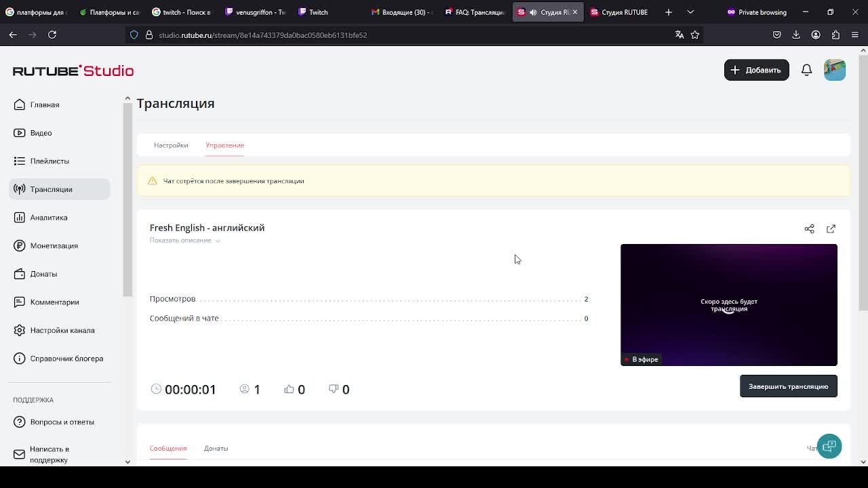The height and width of the screenshot is (488, 868).
Task: Click the share stream icon
Action: click(x=809, y=229)
